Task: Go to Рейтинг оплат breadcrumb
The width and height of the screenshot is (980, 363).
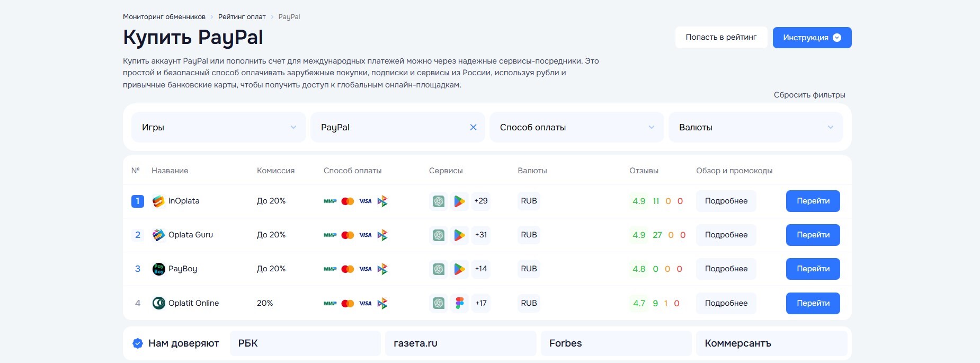Action: click(242, 17)
